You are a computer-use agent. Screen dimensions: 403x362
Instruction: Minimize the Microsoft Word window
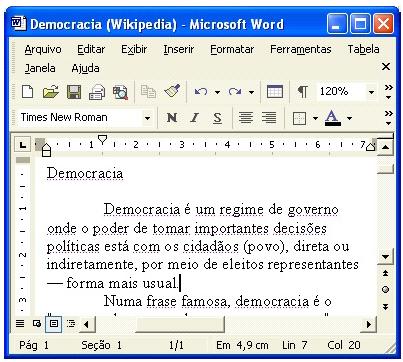pyautogui.click(x=336, y=24)
